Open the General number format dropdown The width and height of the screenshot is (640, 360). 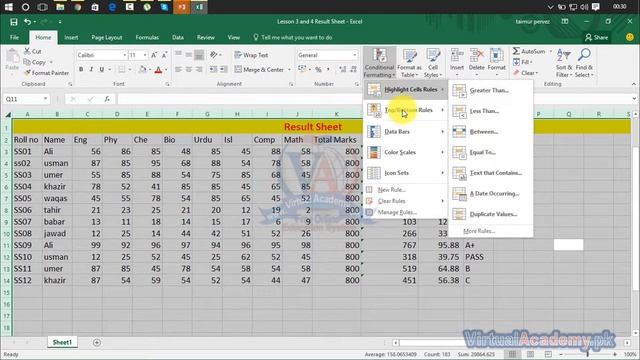point(354,55)
